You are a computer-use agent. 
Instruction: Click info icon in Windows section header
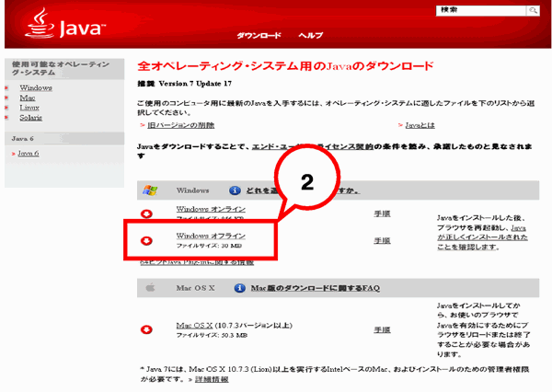235,190
